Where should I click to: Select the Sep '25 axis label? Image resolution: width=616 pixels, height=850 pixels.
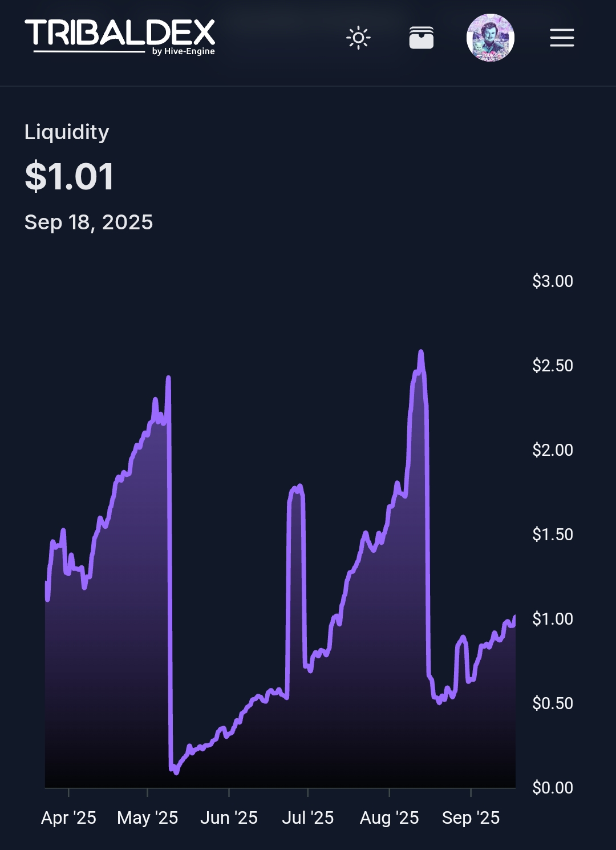(x=471, y=817)
